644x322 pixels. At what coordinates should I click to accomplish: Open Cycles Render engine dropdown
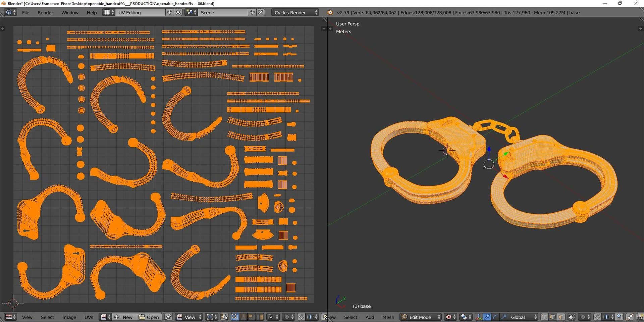pos(295,12)
